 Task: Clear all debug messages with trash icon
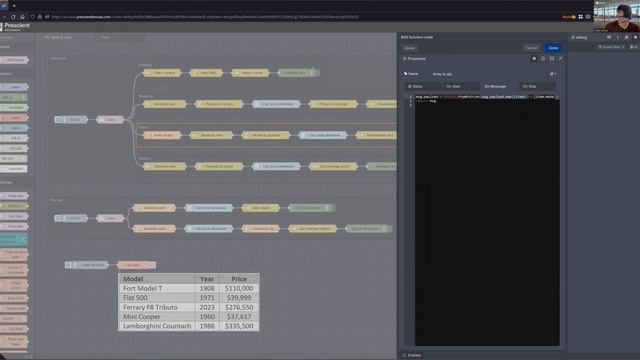[x=633, y=47]
